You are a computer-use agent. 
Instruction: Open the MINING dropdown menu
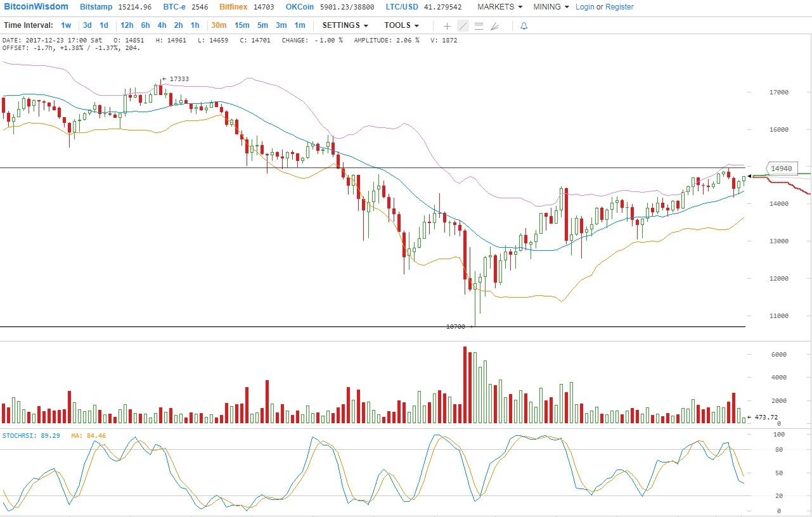(x=550, y=7)
